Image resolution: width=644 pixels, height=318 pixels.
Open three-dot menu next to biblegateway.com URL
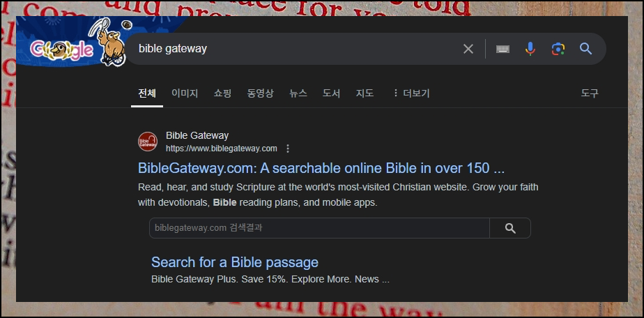287,149
